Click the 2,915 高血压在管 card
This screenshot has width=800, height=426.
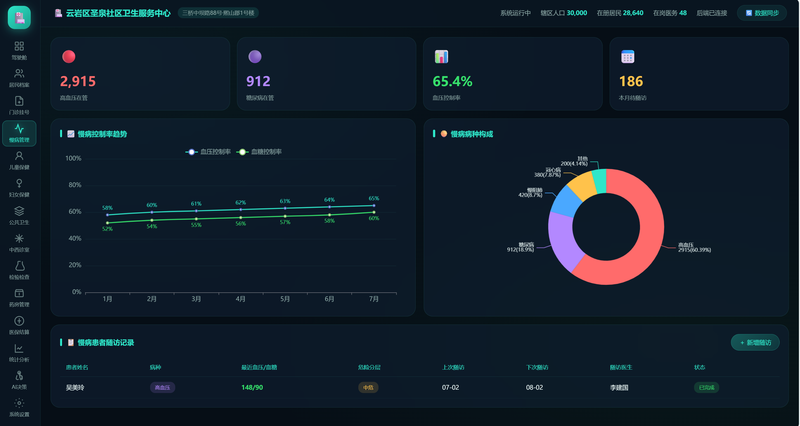coord(140,73)
